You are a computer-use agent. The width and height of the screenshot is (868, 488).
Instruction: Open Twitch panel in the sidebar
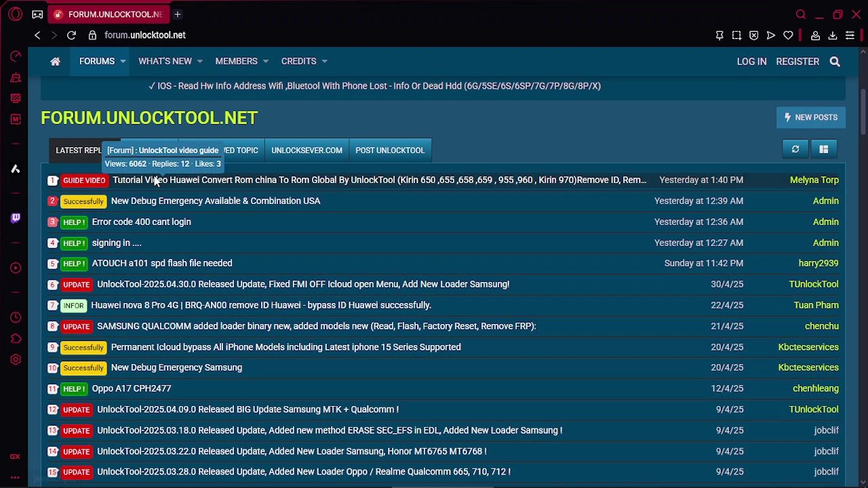(x=15, y=218)
